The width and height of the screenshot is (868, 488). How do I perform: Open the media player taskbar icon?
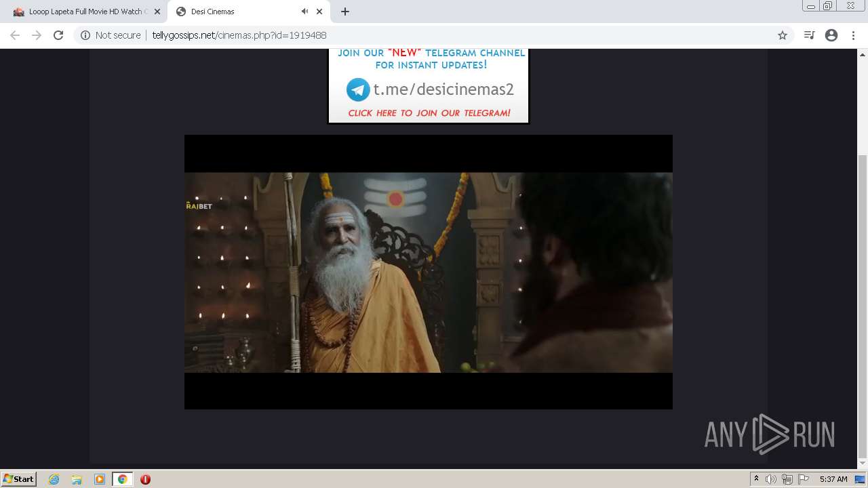(100, 479)
